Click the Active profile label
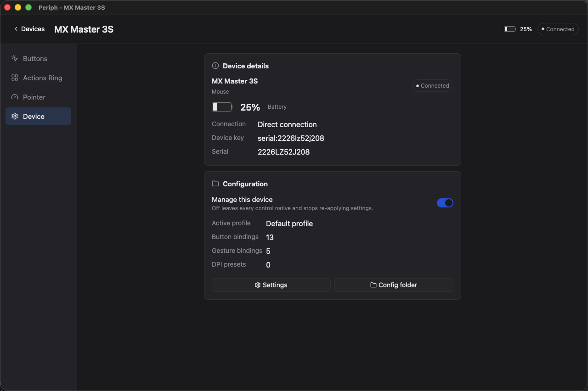This screenshot has width=588, height=391. tap(231, 223)
